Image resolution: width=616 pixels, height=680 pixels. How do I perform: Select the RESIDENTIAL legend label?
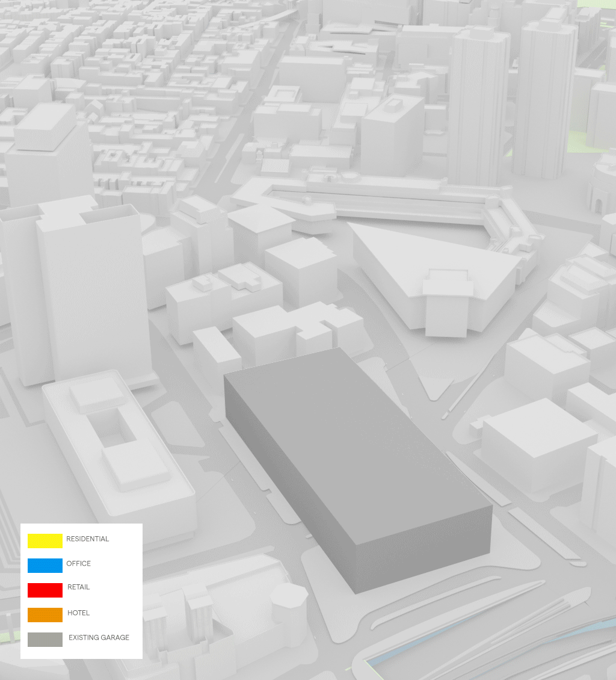point(88,539)
